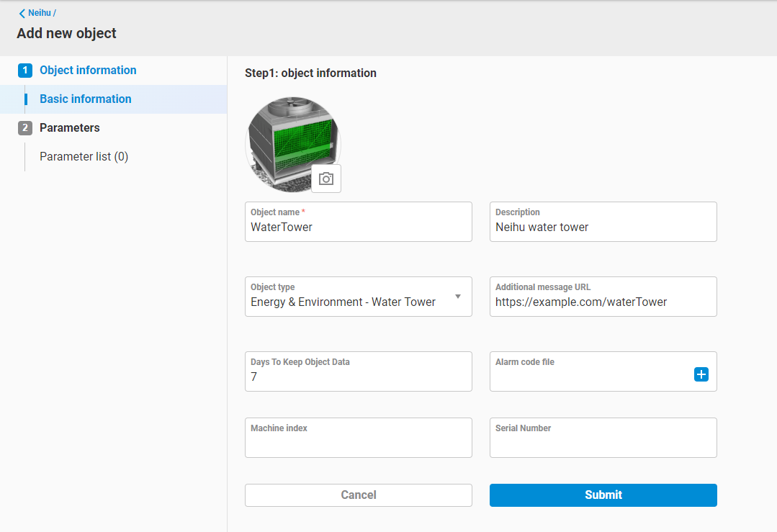The width and height of the screenshot is (777, 532).
Task: Click the camera icon to upload image
Action: click(326, 179)
